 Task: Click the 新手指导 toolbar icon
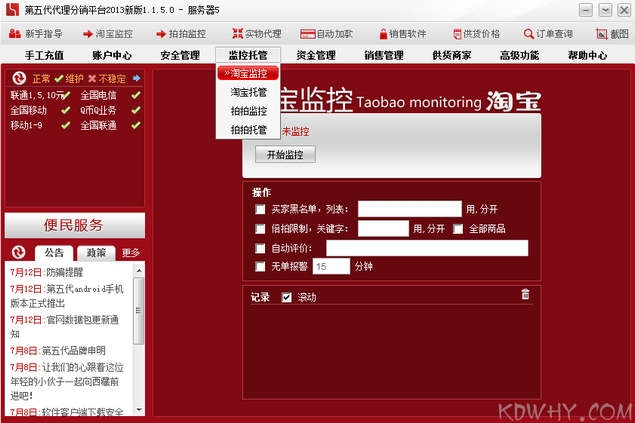[x=14, y=34]
